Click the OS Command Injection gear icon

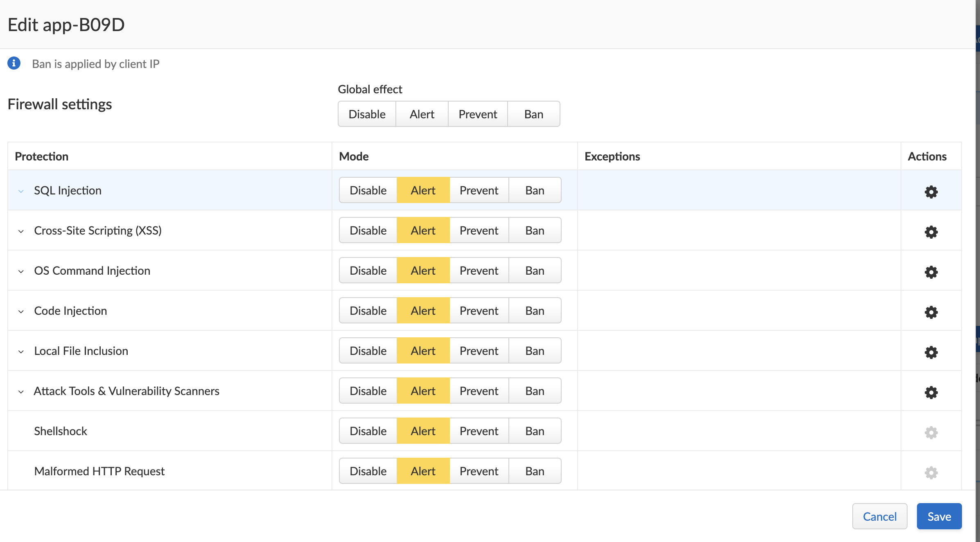pyautogui.click(x=930, y=270)
